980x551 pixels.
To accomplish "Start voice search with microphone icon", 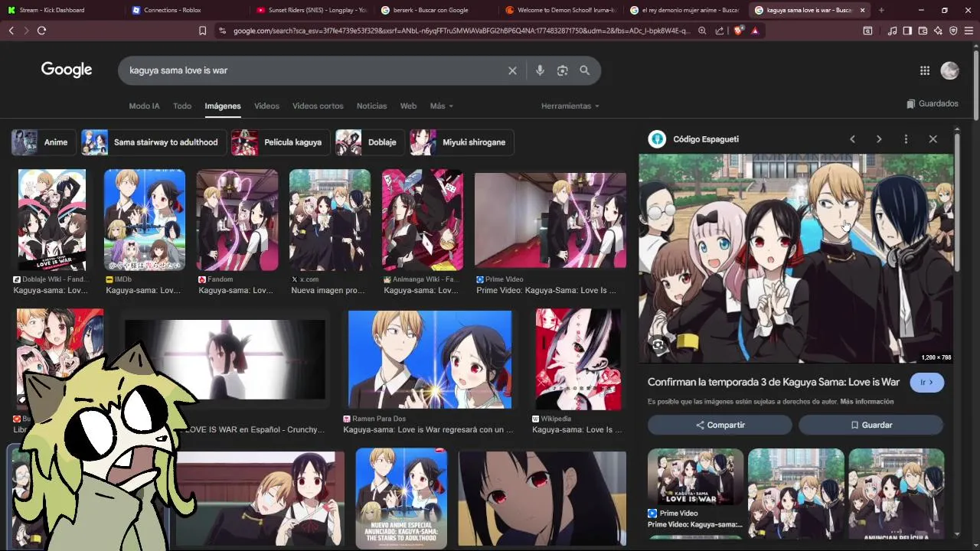I will point(540,70).
